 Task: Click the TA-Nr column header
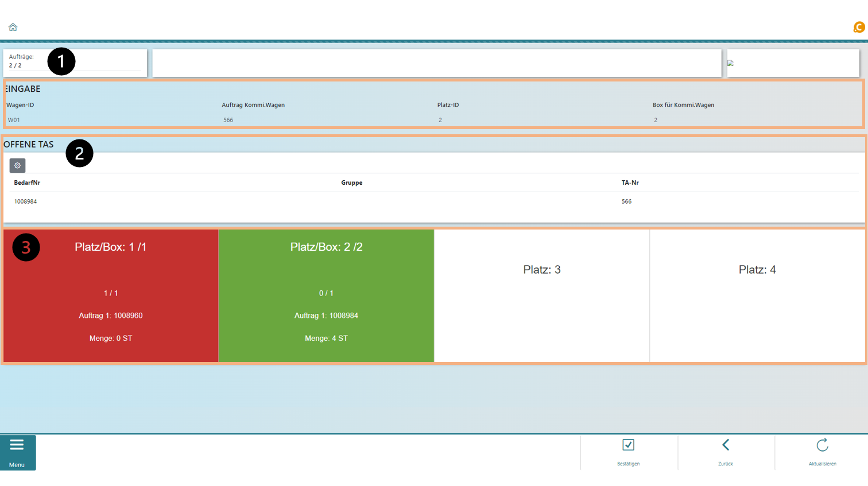point(630,182)
